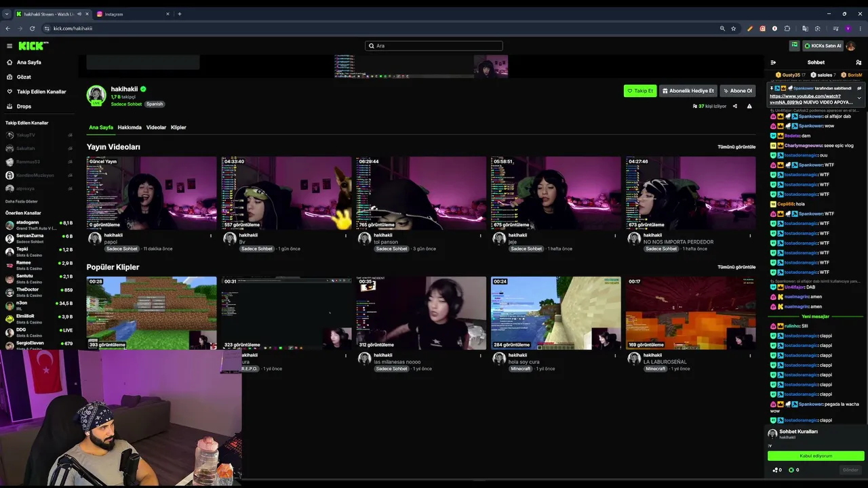868x488 pixels.
Task: Open options menu for the toi panson video
Action: pyautogui.click(x=480, y=236)
